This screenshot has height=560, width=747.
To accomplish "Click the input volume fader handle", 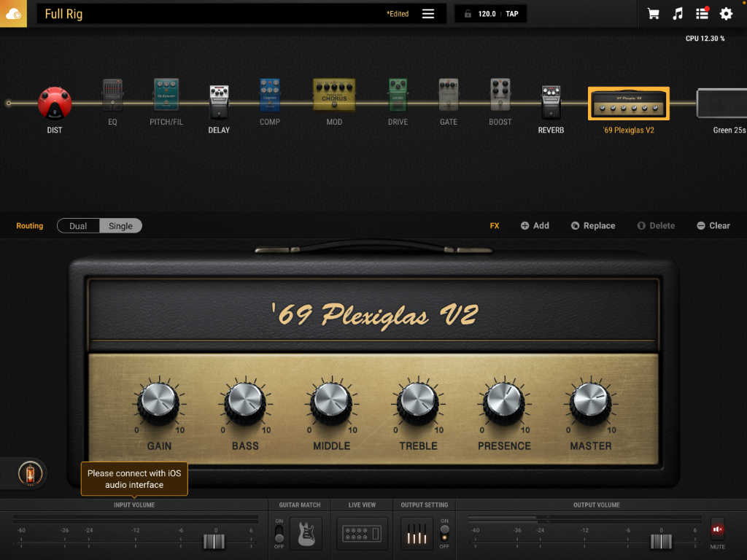I will pyautogui.click(x=214, y=542).
